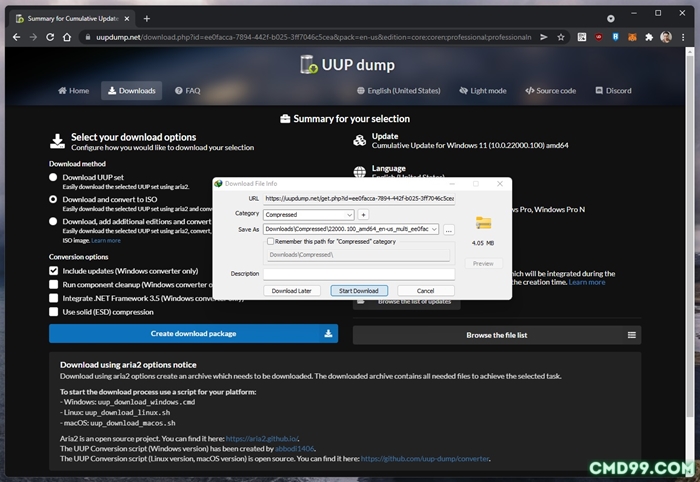
Task: Toggle Include updates checkbox
Action: (x=54, y=270)
